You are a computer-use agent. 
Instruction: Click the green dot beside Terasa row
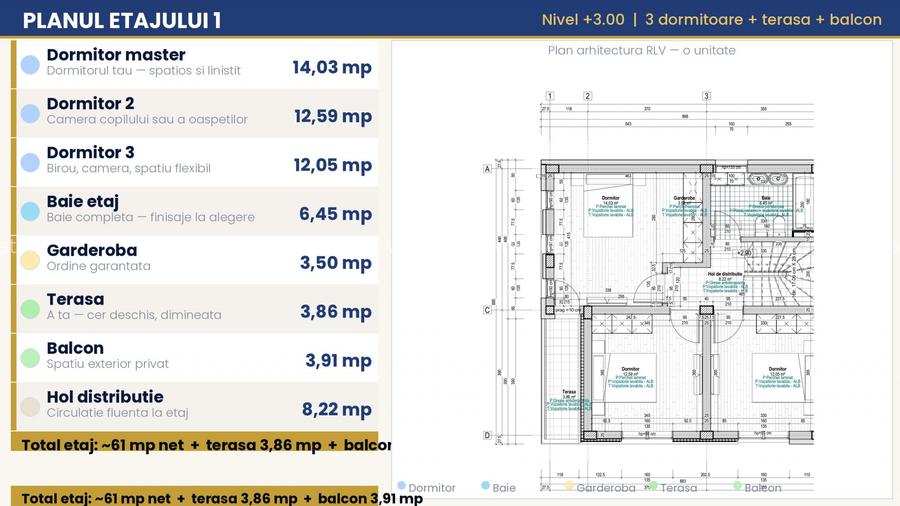[x=30, y=309]
